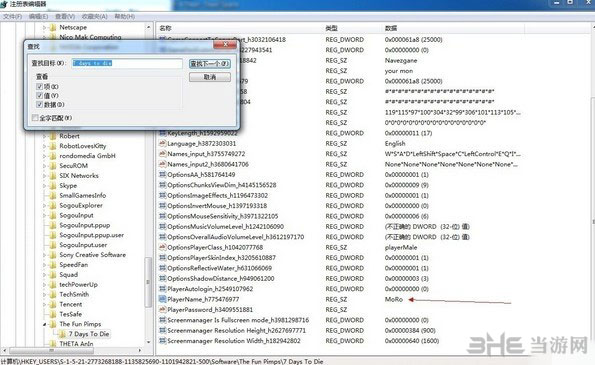The width and height of the screenshot is (595, 365).
Task: Select the THETA AnIn folder icon
Action: [x=53, y=344]
